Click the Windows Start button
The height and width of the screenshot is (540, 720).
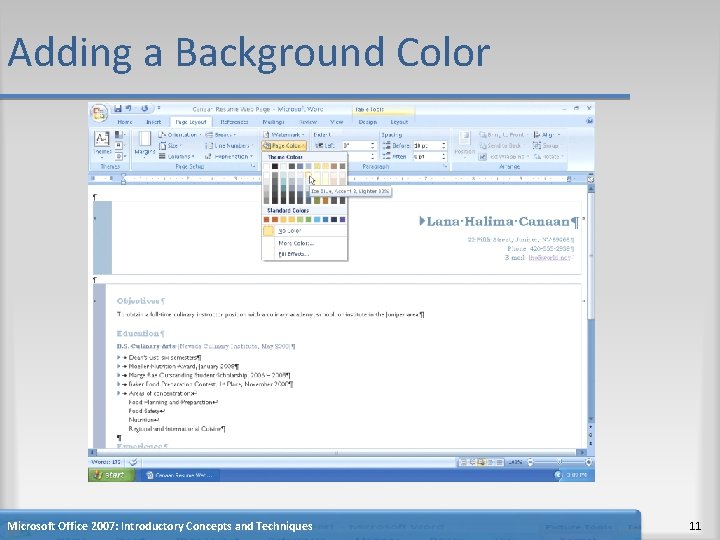point(111,475)
